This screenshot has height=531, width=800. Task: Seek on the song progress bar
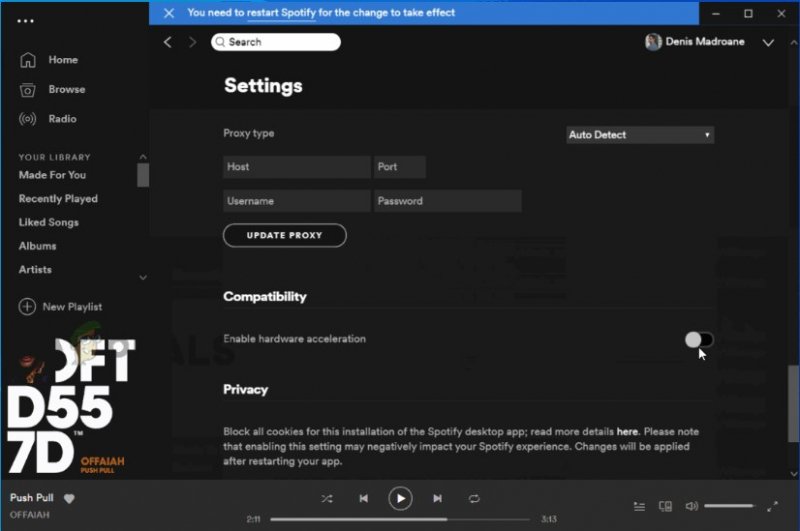pos(400,519)
